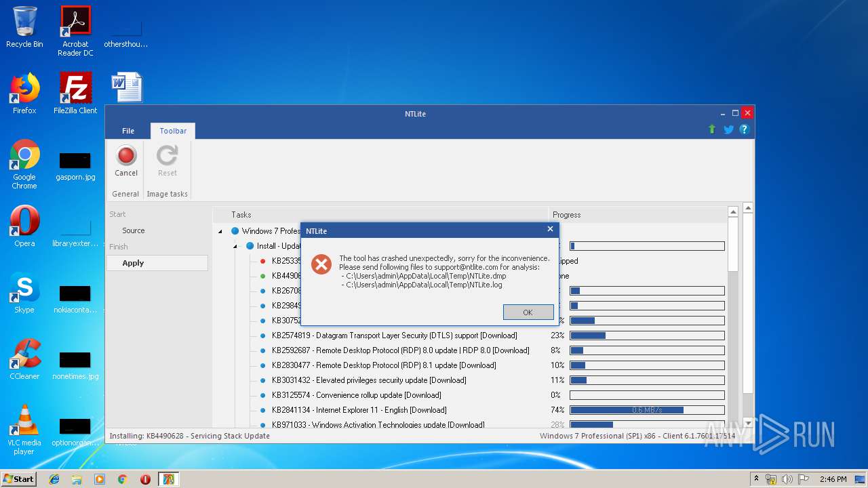This screenshot has width=868, height=488.
Task: Select KB2830477 Remote Desktop Protocol 8.1 row
Action: coord(384,365)
